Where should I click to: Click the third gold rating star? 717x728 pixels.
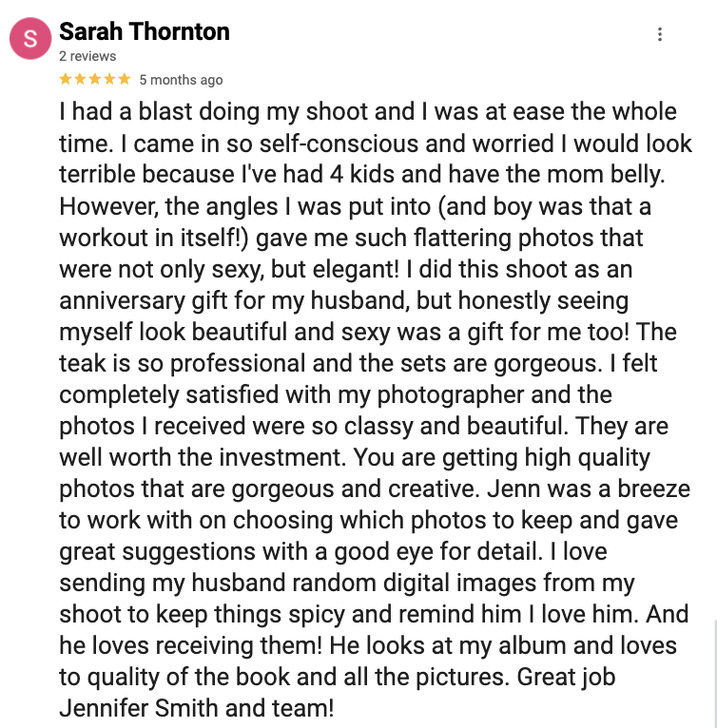click(95, 79)
